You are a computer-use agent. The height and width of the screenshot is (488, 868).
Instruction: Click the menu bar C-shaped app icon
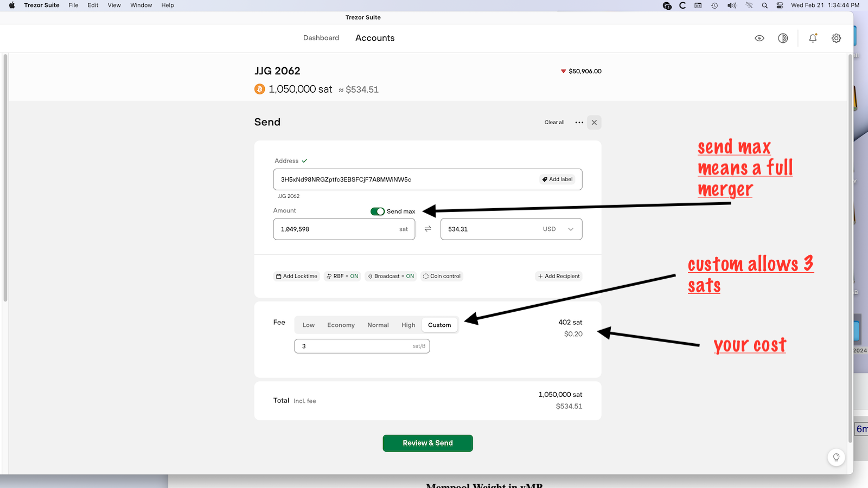coord(682,5)
